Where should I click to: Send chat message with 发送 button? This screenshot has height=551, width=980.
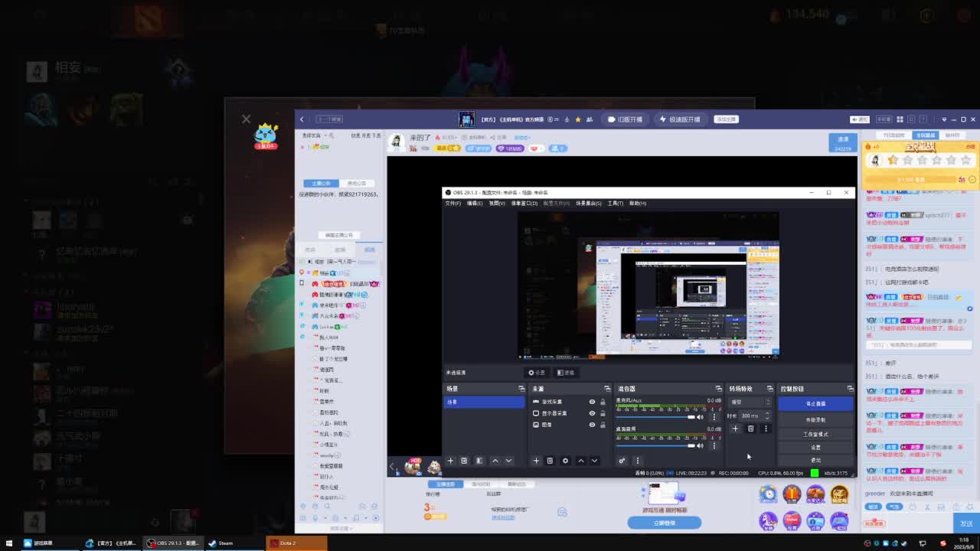tap(965, 523)
